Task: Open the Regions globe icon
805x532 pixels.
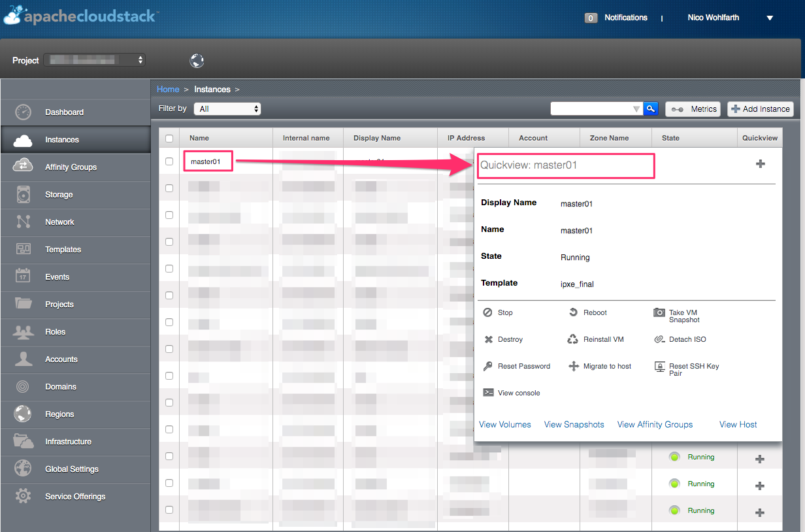Action: pyautogui.click(x=23, y=414)
